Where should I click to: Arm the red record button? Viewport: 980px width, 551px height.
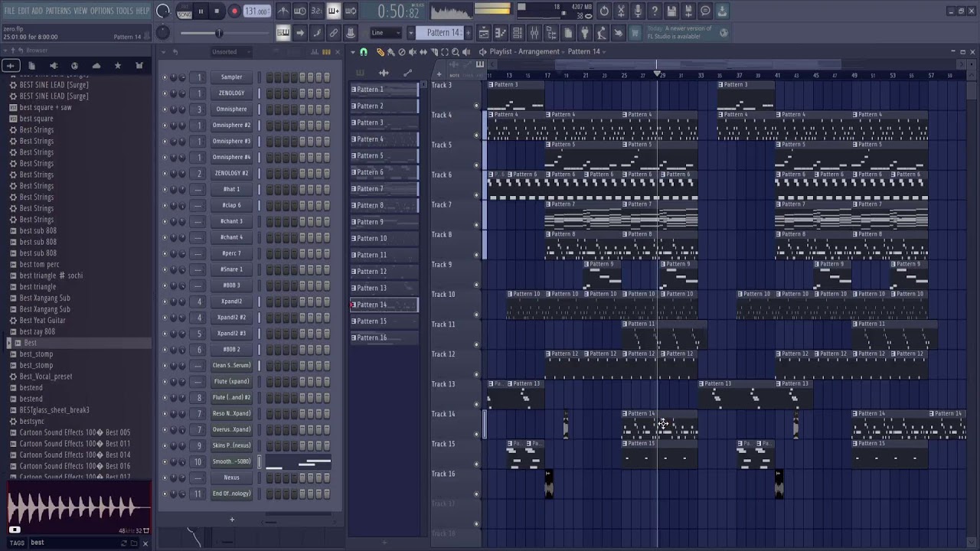tap(234, 11)
